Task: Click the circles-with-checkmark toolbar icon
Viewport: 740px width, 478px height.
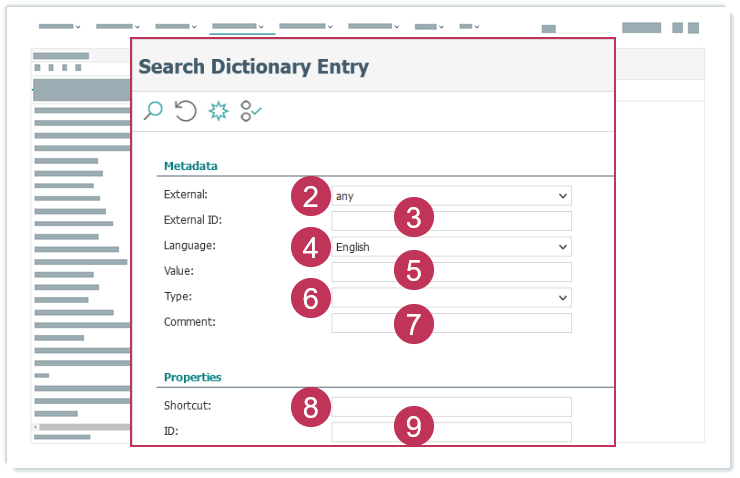Action: pos(250,111)
